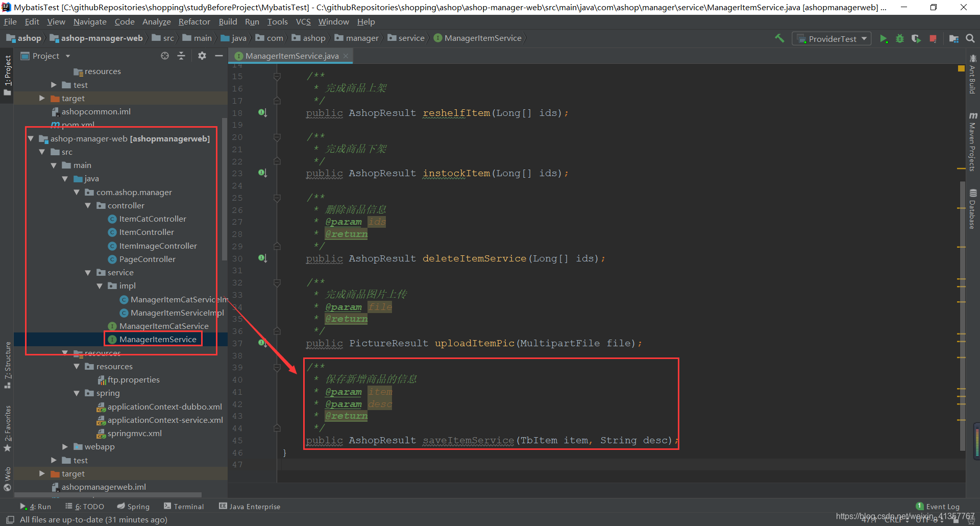This screenshot has height=526, width=980.
Task: Collapse com.ashop.manager package node
Action: (77, 192)
